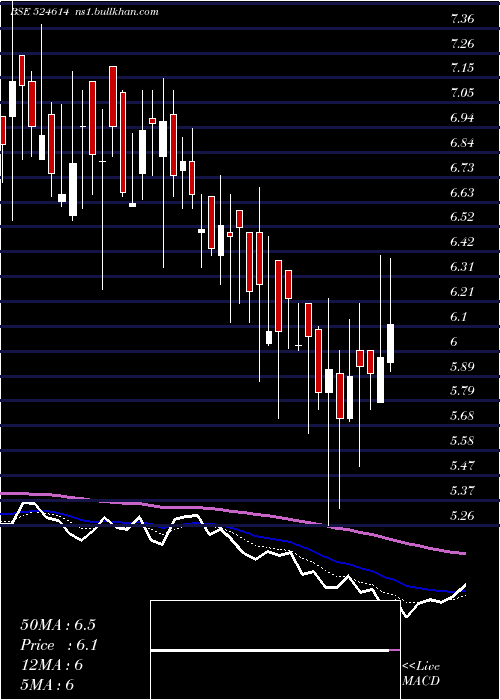Click the 'BSE 524614' chart title text

tap(39, 12)
